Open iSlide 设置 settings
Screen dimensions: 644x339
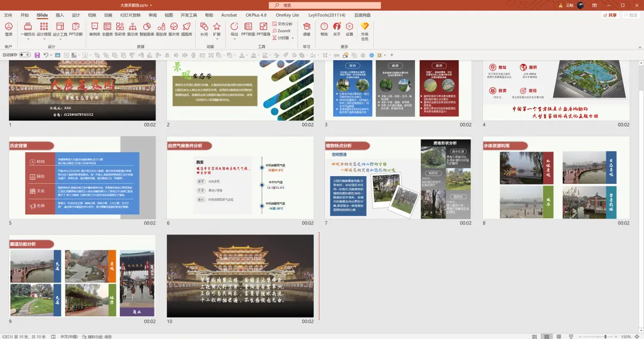tap(349, 29)
